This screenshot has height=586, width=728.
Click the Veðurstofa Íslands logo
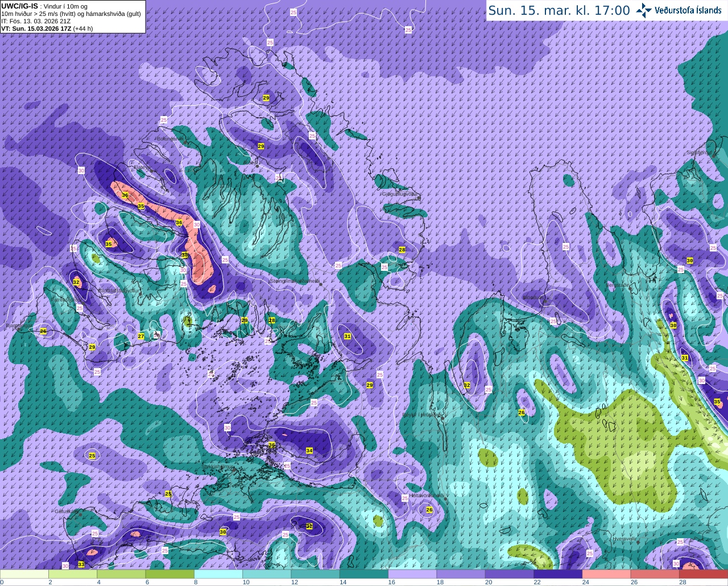[679, 10]
